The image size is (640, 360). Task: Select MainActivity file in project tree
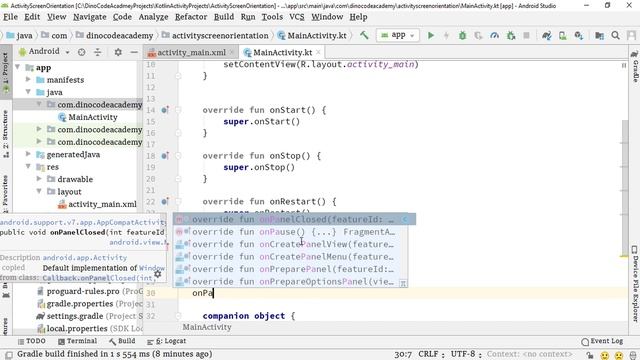tap(88, 117)
